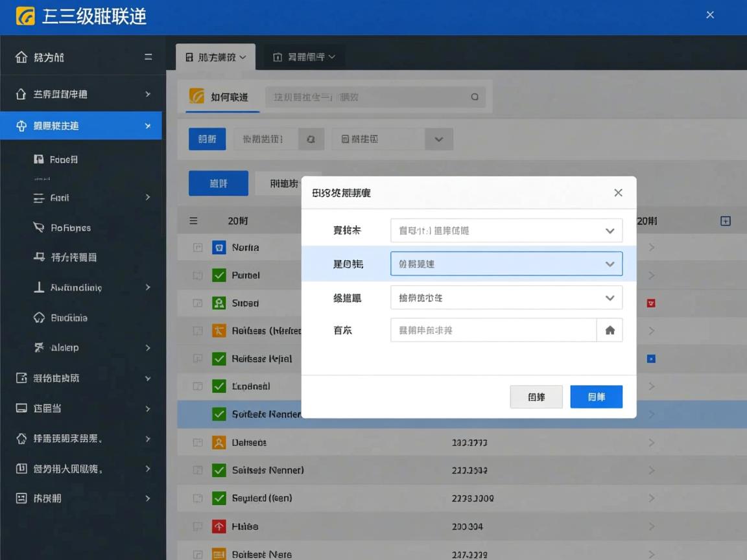Click the blue confirm button in the dialog

click(596, 397)
